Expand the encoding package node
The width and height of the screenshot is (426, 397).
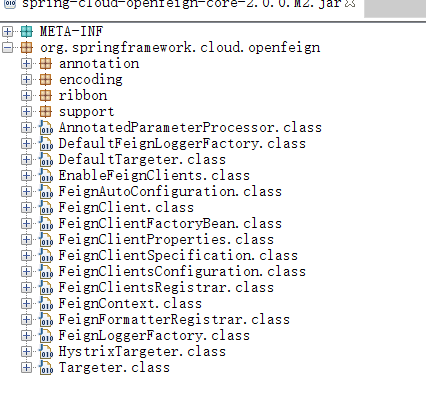(x=26, y=80)
